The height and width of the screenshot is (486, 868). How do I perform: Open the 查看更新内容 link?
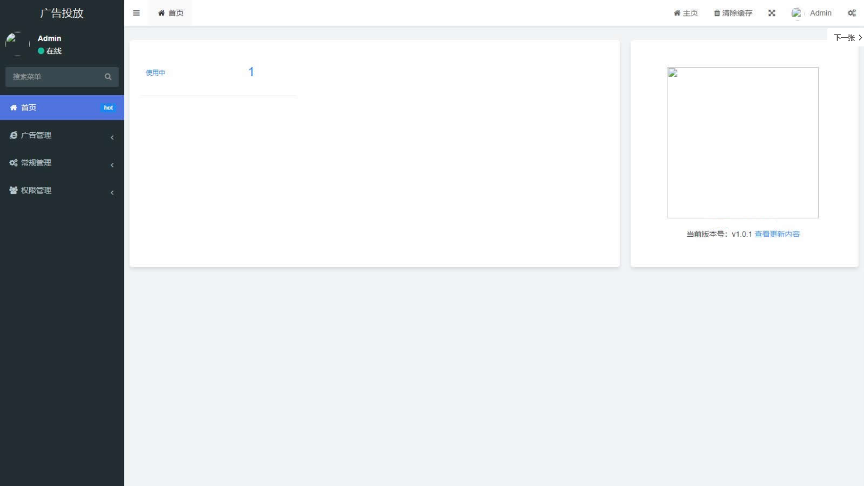pyautogui.click(x=777, y=234)
